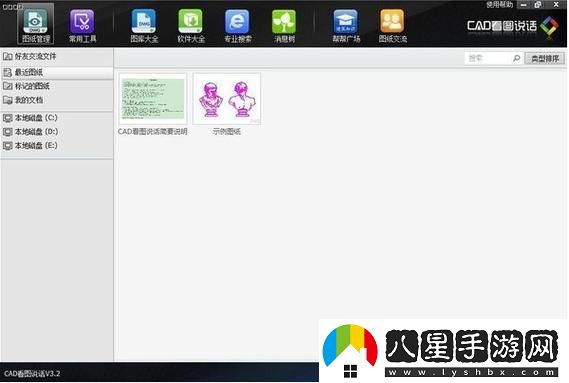569x383 pixels.
Task: Open the 帮帮广场 help plaza icon
Action: [x=346, y=26]
